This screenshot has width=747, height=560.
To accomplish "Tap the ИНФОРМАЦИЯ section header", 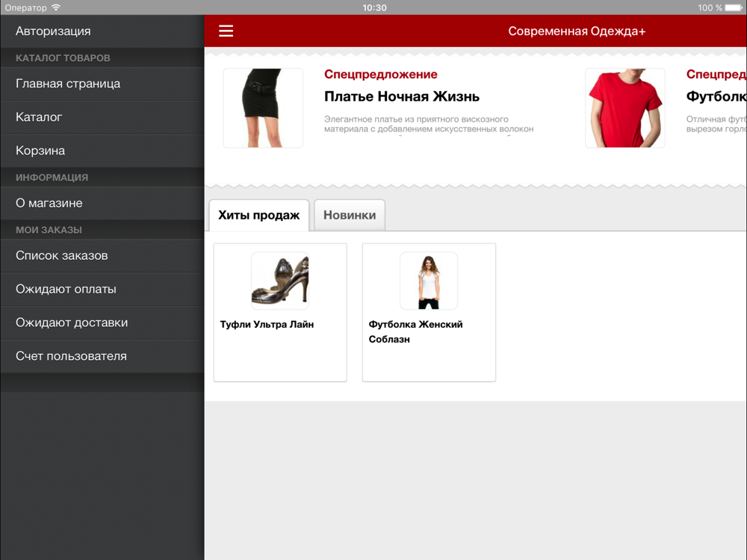I will [x=52, y=178].
